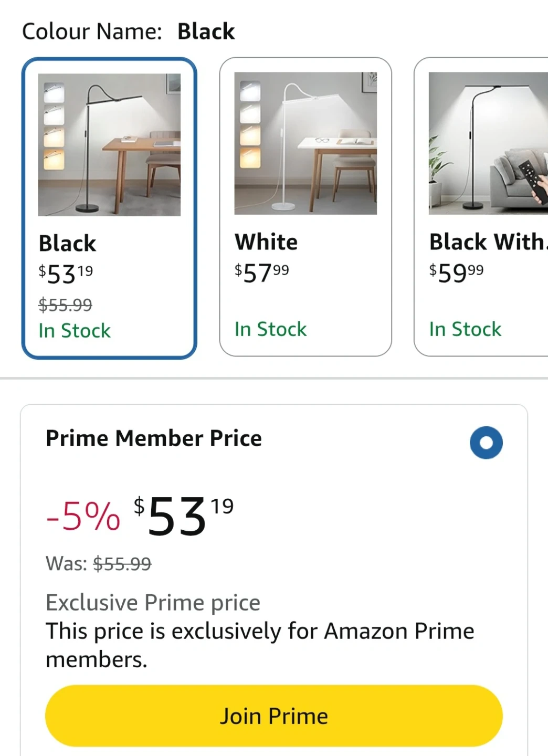548x756 pixels.
Task: Click the 'Colour Name: Black' label
Action: click(x=129, y=31)
